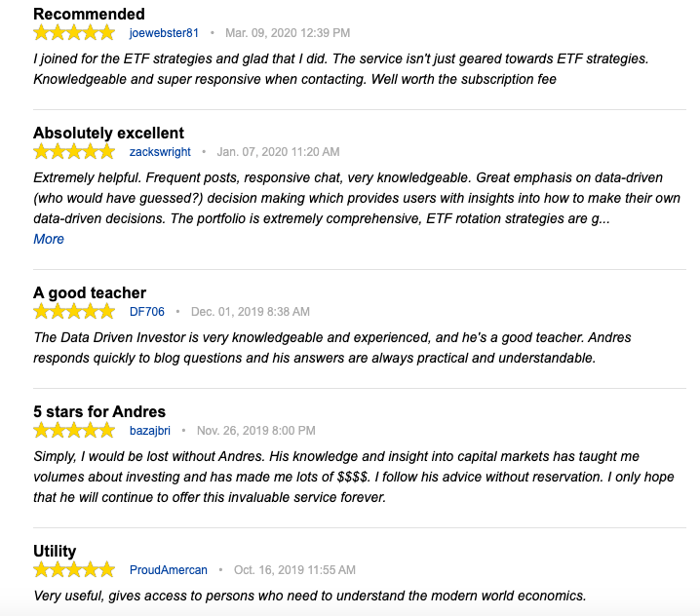Expand the full review with More
Screen dimensions: 700x616
click(x=49, y=239)
